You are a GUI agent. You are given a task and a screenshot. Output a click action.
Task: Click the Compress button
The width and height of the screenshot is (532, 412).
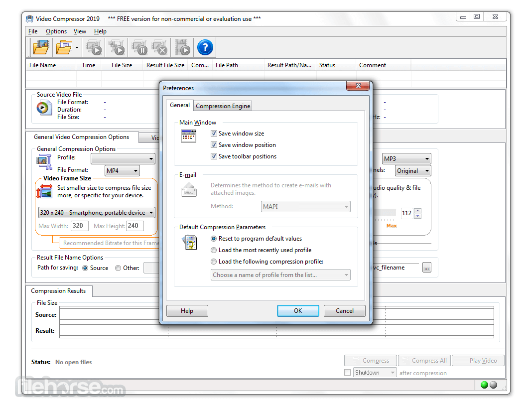click(x=371, y=360)
